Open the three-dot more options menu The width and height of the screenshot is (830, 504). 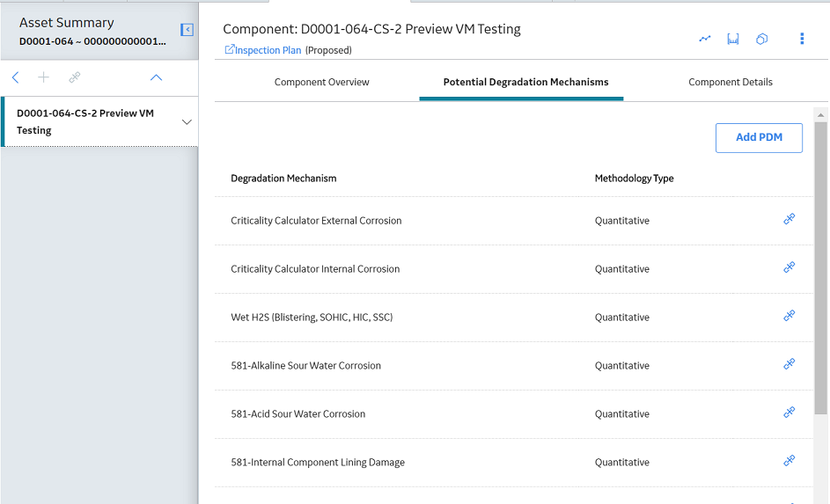(802, 39)
